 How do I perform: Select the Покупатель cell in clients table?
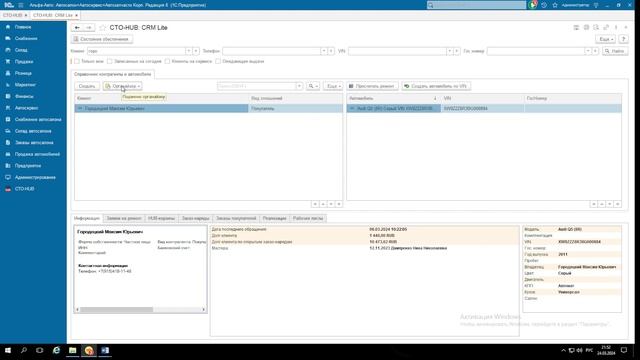296,109
